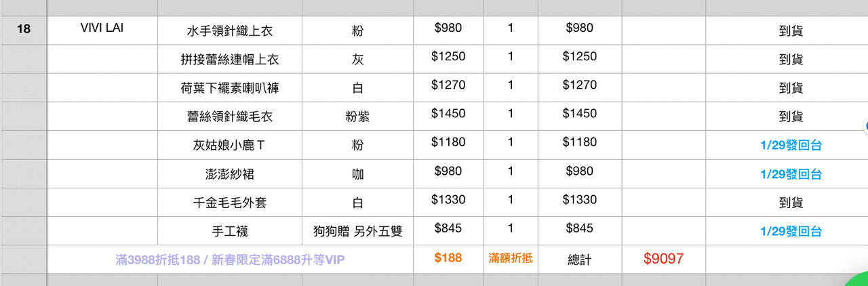
Task: Select the 水手領針織上衣 product cell
Action: click(230, 30)
